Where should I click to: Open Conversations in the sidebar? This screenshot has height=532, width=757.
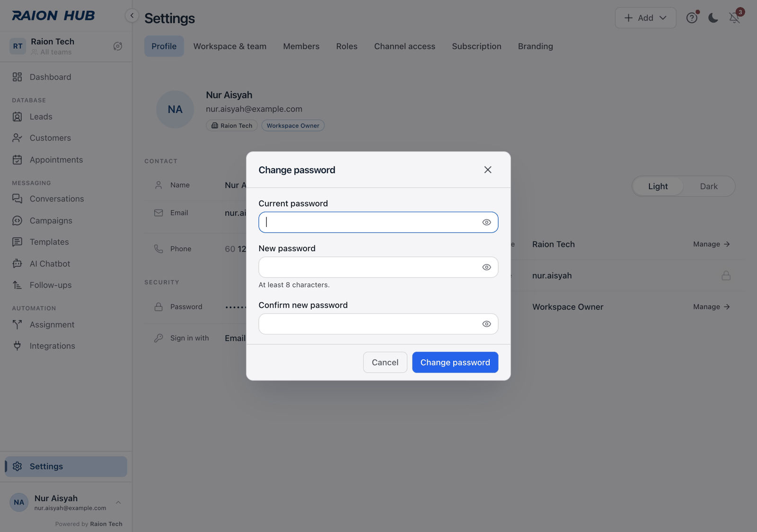point(66,199)
